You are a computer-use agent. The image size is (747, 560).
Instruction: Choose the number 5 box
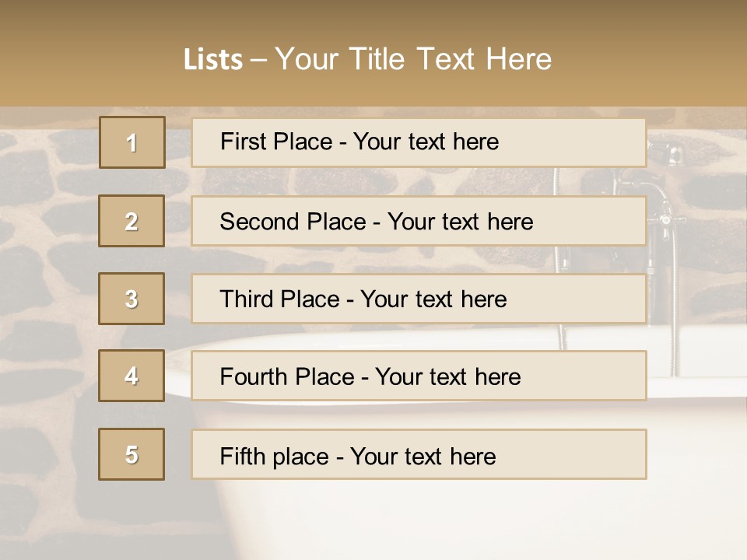[132, 454]
